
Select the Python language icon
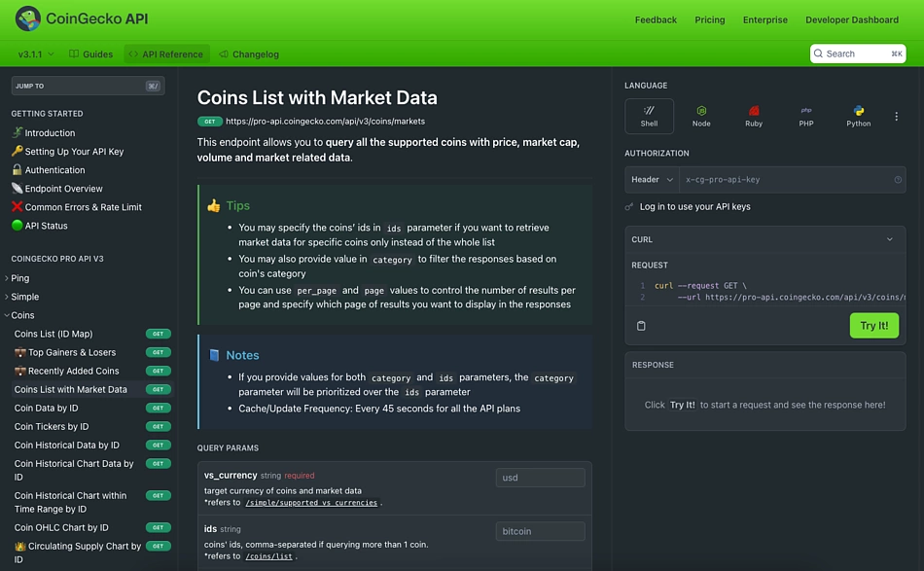pos(857,115)
